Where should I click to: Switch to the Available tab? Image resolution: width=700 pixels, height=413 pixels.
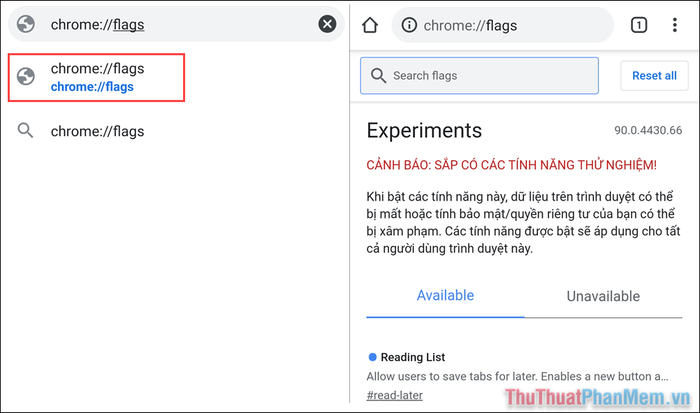[445, 296]
